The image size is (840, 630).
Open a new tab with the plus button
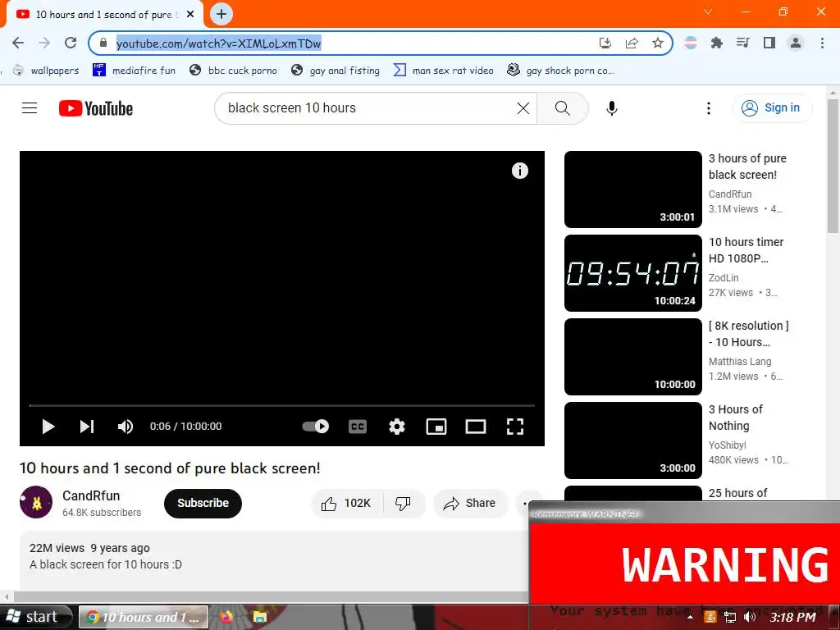[221, 14]
